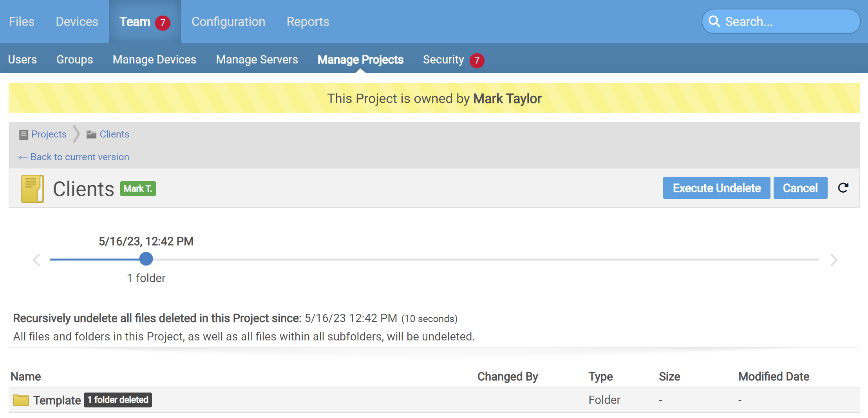The width and height of the screenshot is (868, 418).
Task: Click the timeline slider handle
Action: [x=146, y=259]
